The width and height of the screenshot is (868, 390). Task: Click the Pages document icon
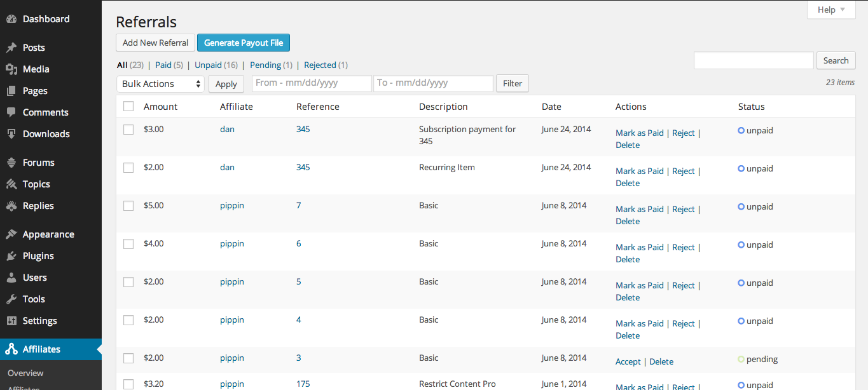[x=11, y=91]
